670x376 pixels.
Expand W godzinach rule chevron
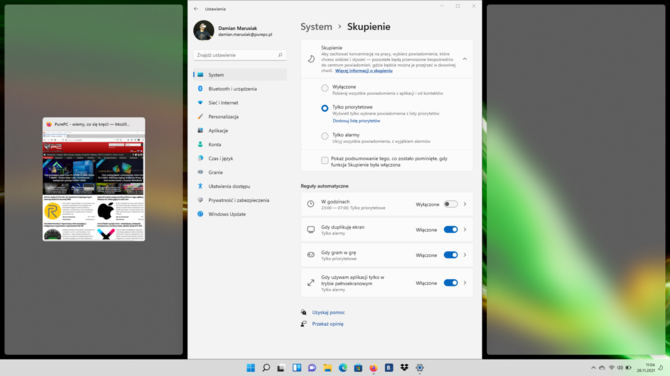(x=465, y=204)
